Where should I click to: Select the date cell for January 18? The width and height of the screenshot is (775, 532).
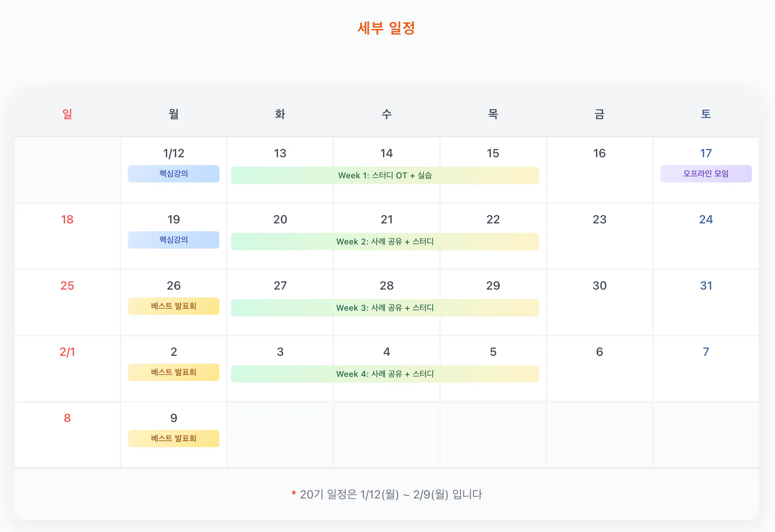click(x=67, y=236)
